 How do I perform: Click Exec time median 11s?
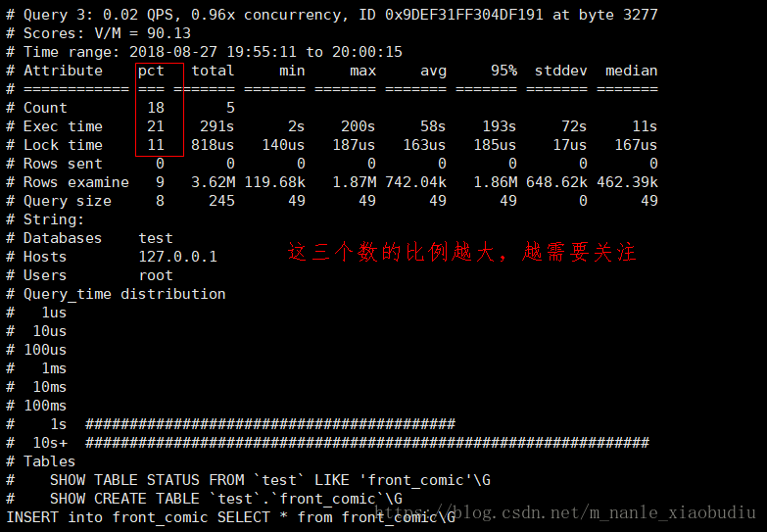click(x=645, y=126)
